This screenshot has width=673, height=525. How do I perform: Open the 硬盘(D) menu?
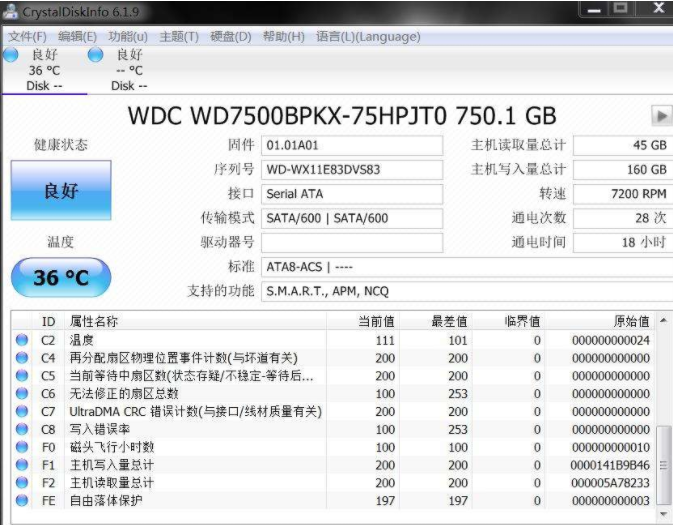pyautogui.click(x=230, y=37)
